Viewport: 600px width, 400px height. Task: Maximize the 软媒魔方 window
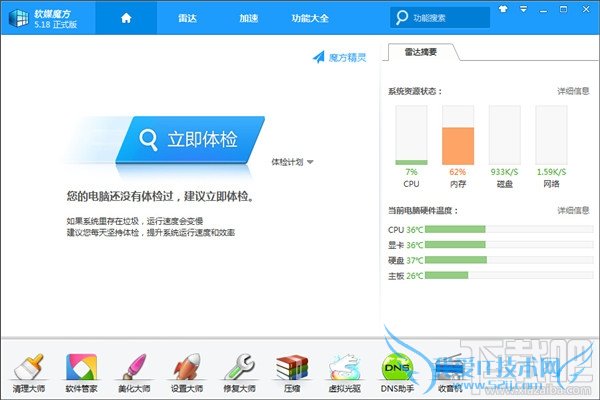pyautogui.click(x=563, y=9)
